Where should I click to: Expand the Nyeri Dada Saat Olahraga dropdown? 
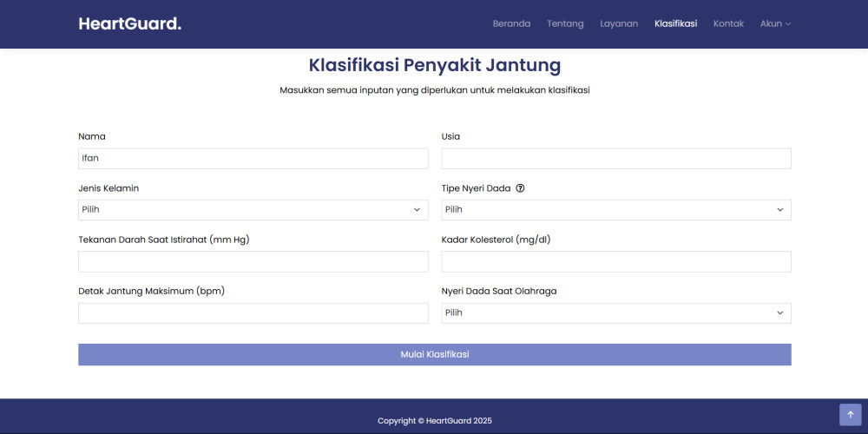(x=616, y=313)
